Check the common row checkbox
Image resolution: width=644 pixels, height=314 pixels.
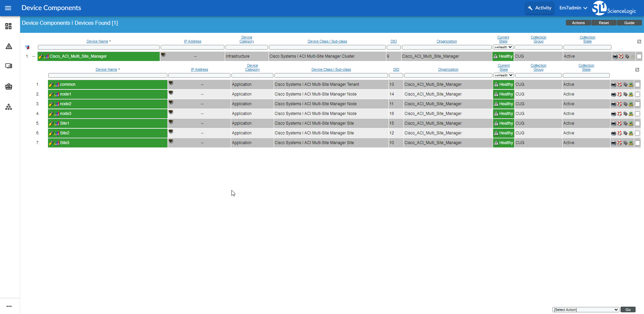point(638,85)
